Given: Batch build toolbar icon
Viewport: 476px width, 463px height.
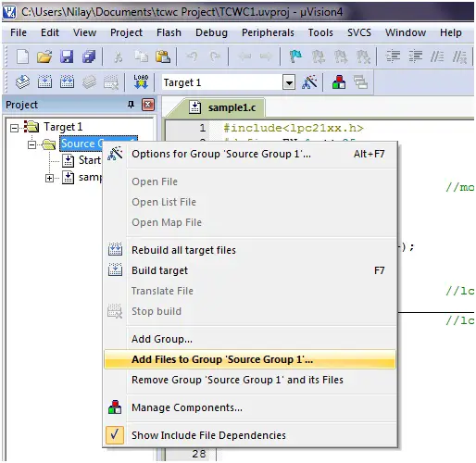Looking at the screenshot, I should click(89, 82).
